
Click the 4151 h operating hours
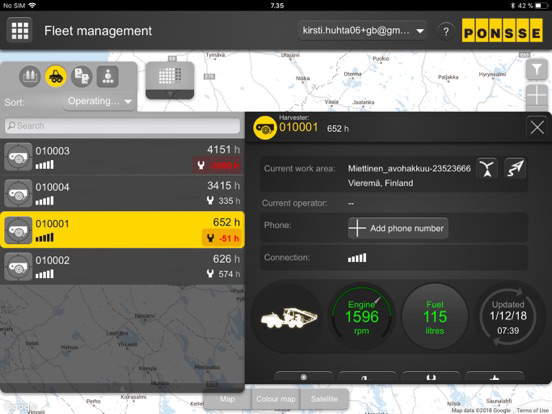click(x=224, y=149)
